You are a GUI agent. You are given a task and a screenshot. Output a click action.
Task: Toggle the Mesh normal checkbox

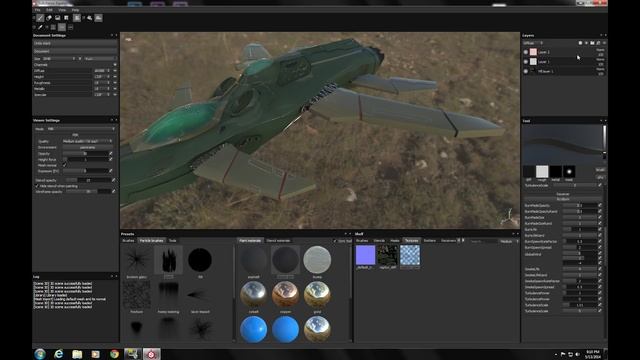pyautogui.click(x=64, y=165)
